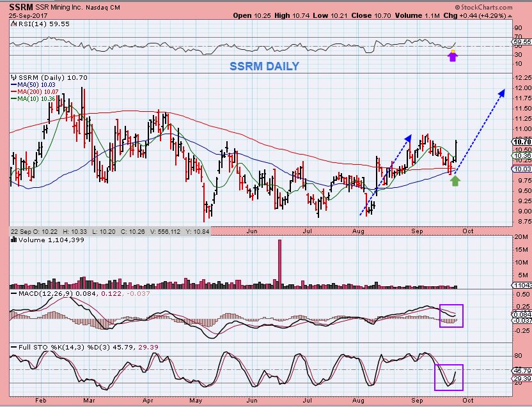Click the 12.00 price axis label
This screenshot has width=532, height=407.
pyautogui.click(x=523, y=88)
